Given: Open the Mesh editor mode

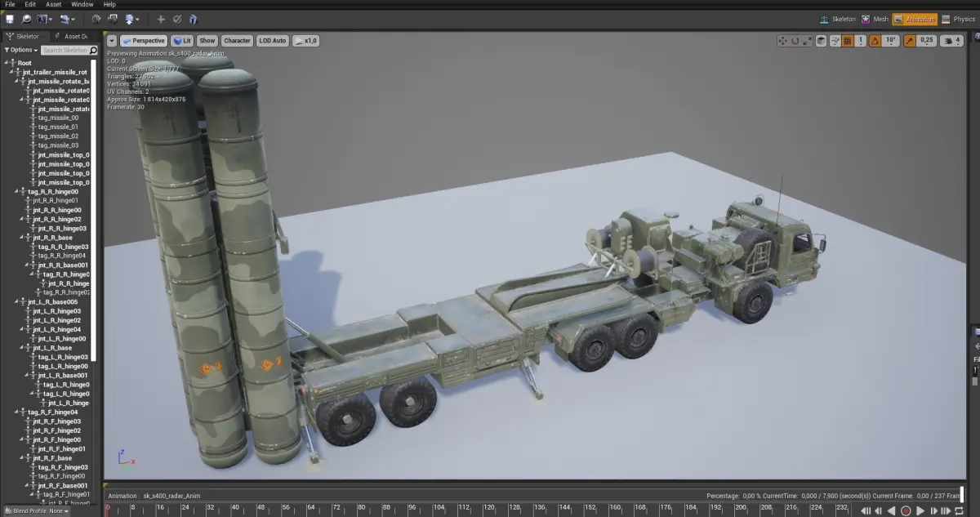Looking at the screenshot, I should pyautogui.click(x=875, y=19).
